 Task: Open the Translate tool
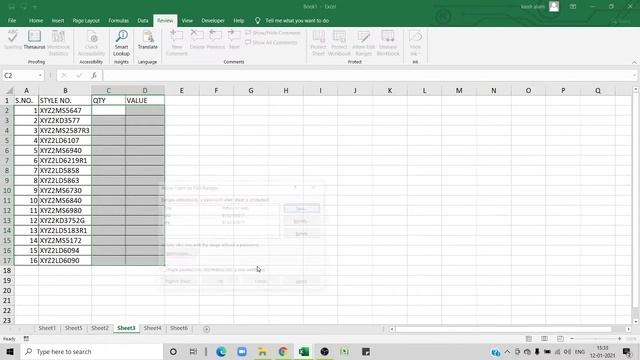(x=147, y=40)
